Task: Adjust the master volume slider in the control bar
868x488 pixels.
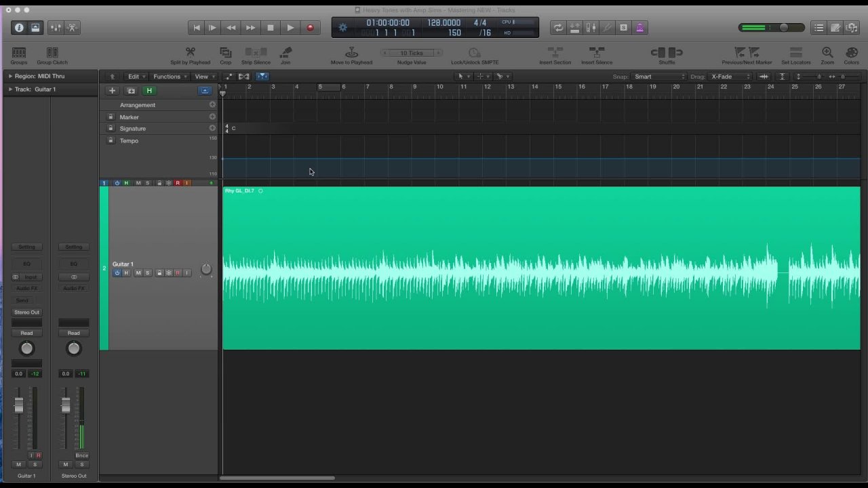Action: pos(783,28)
